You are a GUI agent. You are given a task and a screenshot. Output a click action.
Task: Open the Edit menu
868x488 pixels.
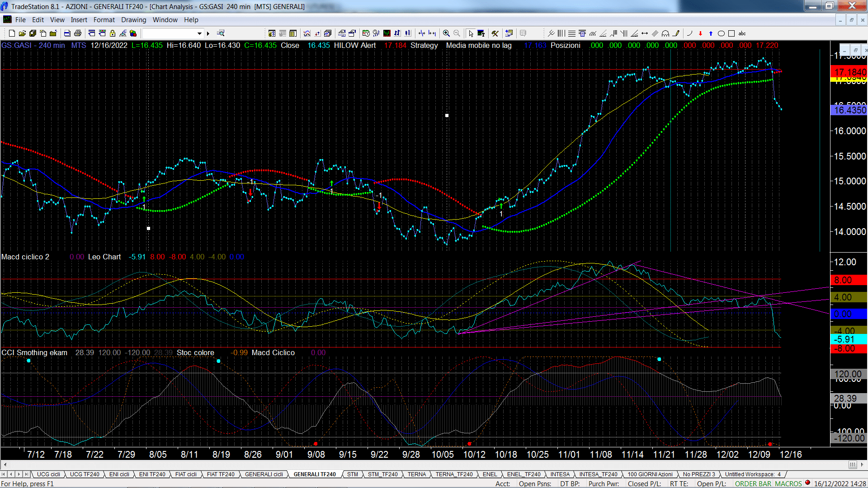[38, 20]
